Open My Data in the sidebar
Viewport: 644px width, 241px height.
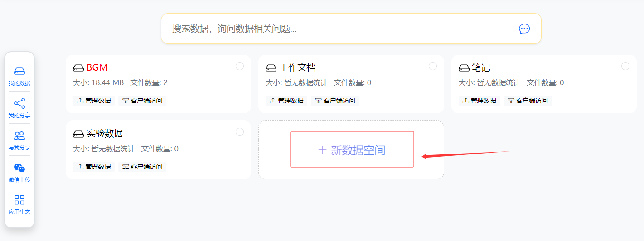coord(19,75)
